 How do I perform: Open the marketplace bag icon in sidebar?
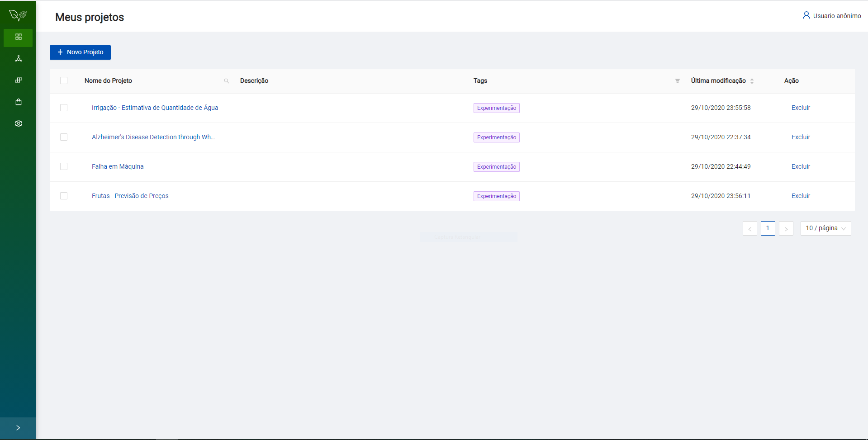click(18, 102)
